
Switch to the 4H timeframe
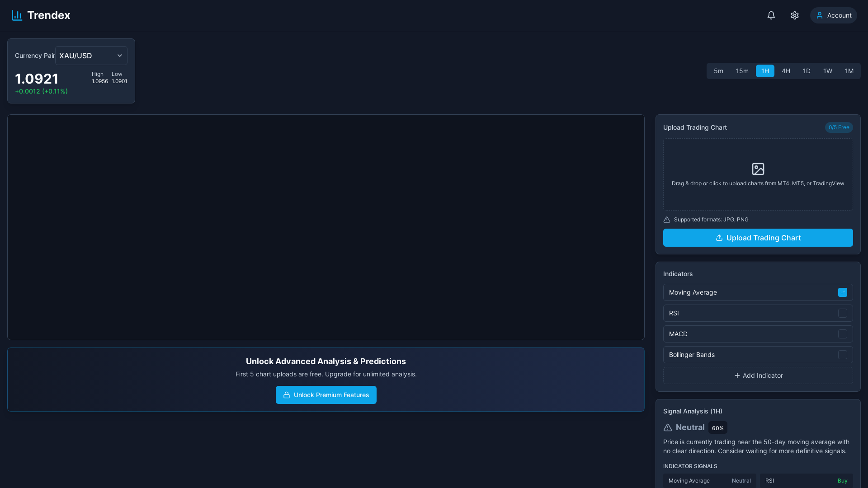pyautogui.click(x=786, y=71)
